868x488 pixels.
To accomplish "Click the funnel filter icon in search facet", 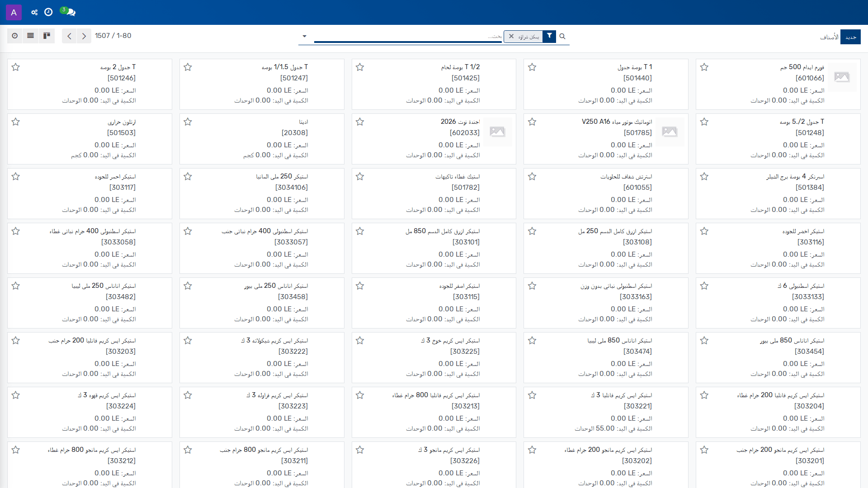I will [x=549, y=36].
